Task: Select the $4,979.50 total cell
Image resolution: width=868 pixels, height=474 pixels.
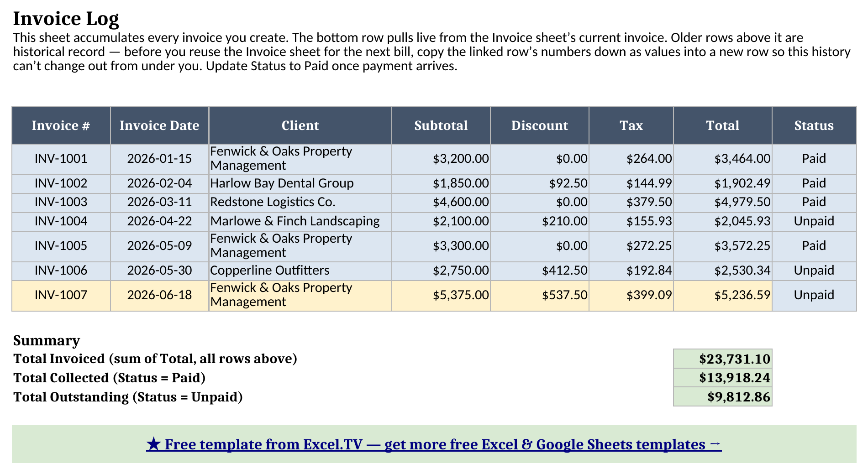Action: click(x=723, y=202)
